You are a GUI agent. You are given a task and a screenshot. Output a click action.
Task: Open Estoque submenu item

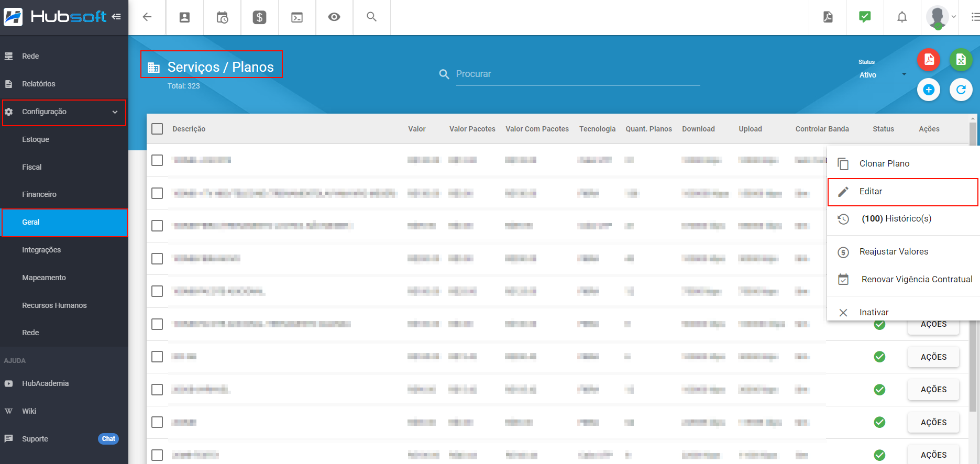pyautogui.click(x=64, y=139)
